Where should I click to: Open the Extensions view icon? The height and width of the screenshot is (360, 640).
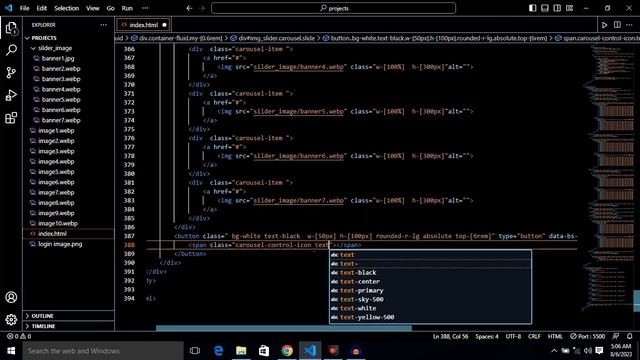(11, 118)
